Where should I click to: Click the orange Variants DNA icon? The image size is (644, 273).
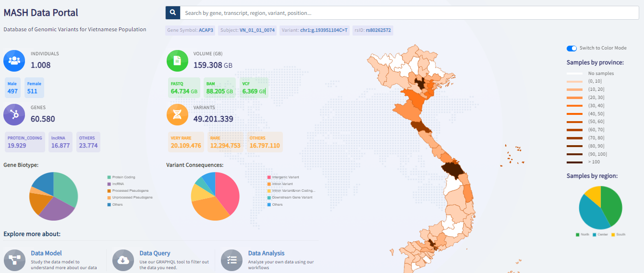(x=177, y=114)
